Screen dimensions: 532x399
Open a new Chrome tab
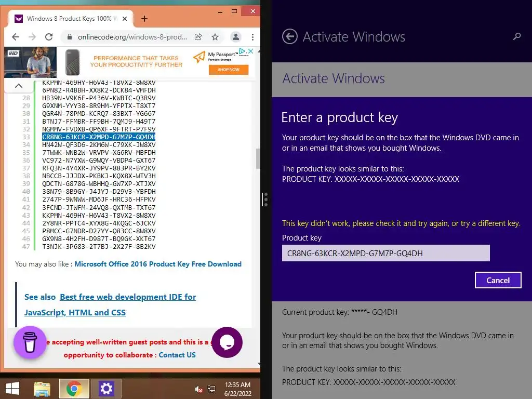tap(144, 19)
